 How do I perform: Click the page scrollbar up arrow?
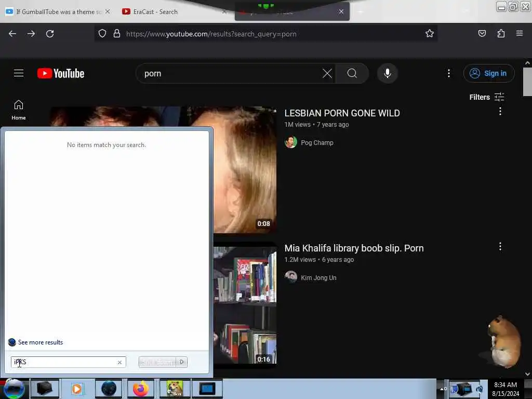(527, 63)
